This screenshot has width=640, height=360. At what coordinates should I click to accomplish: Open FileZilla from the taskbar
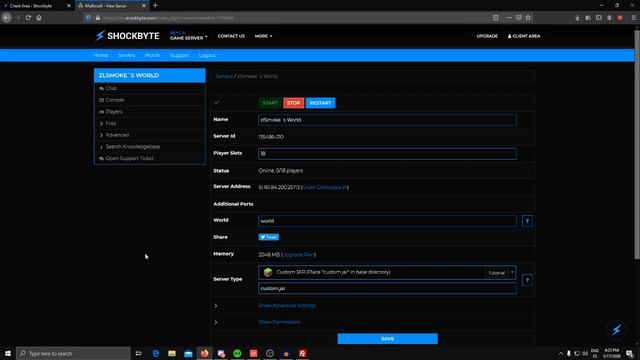(x=302, y=353)
